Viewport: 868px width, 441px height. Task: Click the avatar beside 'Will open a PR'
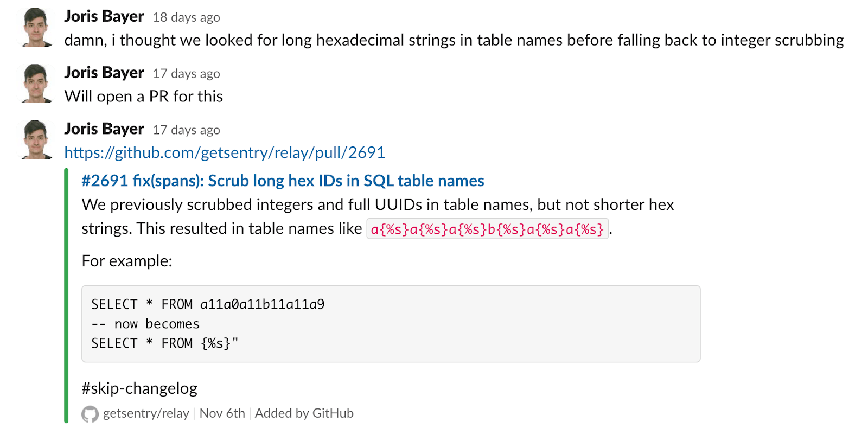pyautogui.click(x=35, y=82)
